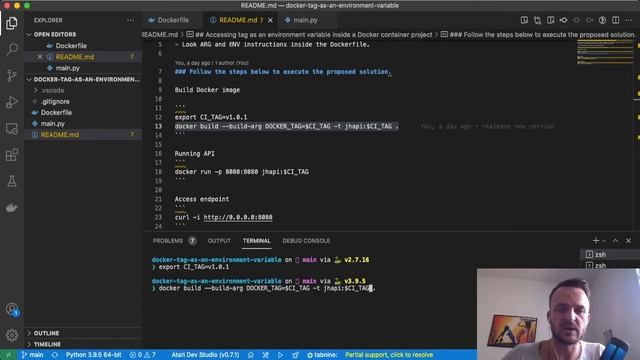Expand the .vscode folder
Viewport: 640px width, 360px height.
(52, 90)
